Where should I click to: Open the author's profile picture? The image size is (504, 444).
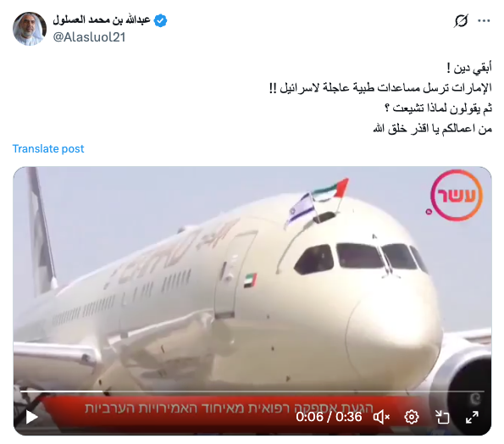click(30, 29)
